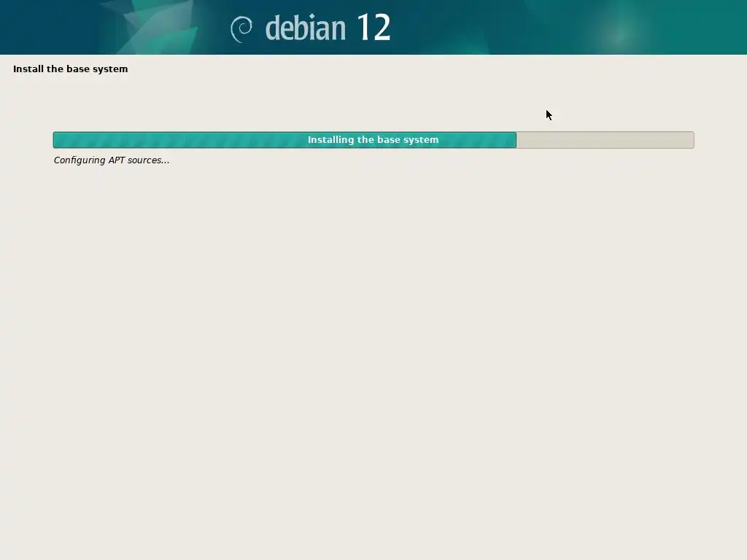Click the "Installing the base system" progress bar
Viewport: 747px width, 560px height.
pos(373,140)
